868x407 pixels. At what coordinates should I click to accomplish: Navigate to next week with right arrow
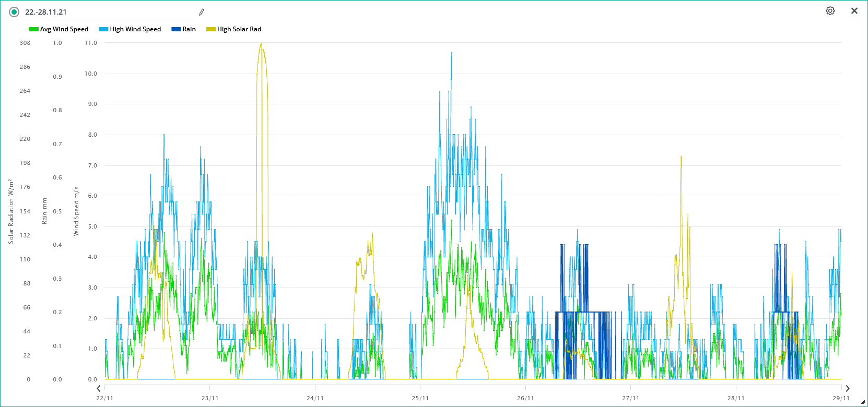[x=848, y=388]
